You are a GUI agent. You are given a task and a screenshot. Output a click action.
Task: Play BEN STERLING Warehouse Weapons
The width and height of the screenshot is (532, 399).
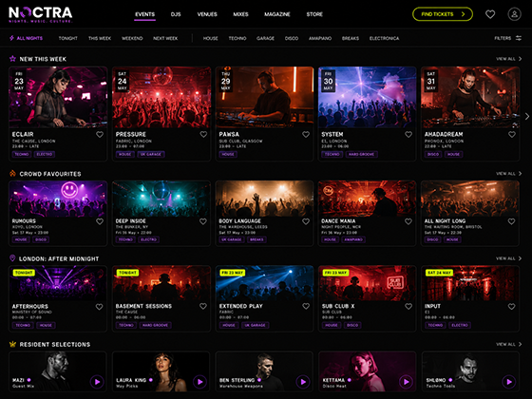[303, 382]
